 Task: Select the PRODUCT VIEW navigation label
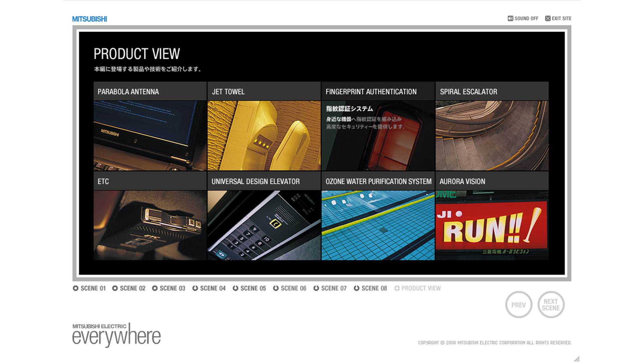[x=421, y=288]
